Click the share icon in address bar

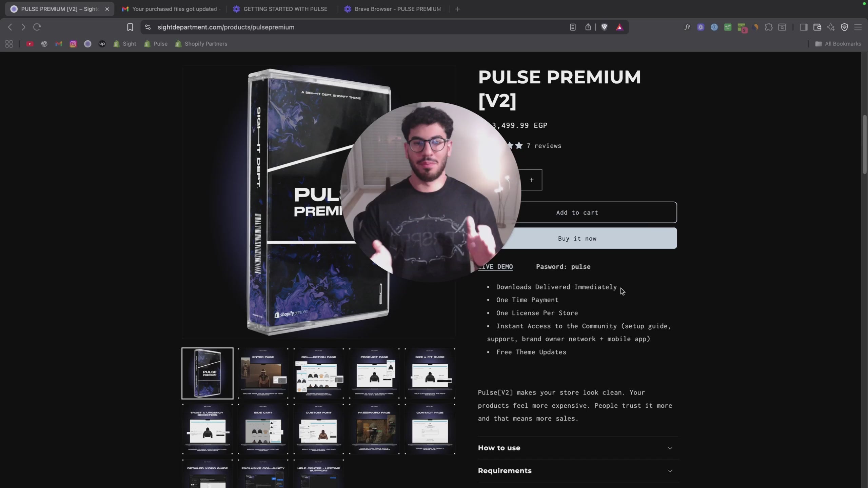(588, 27)
